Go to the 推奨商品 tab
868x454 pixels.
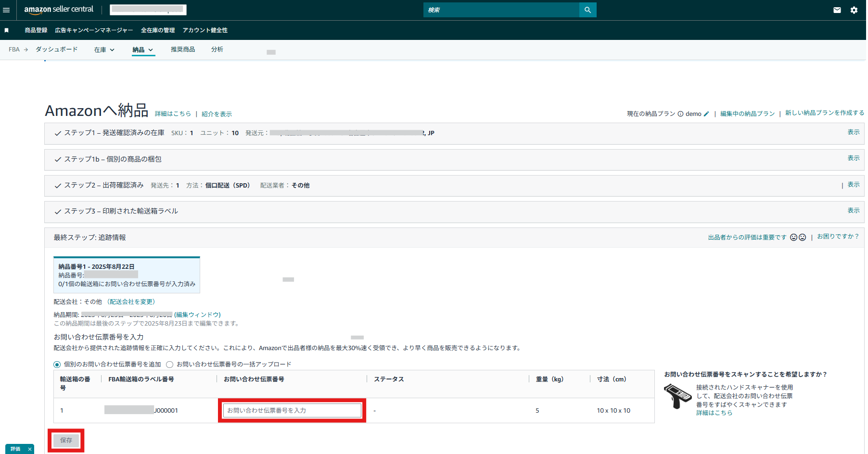[183, 50]
